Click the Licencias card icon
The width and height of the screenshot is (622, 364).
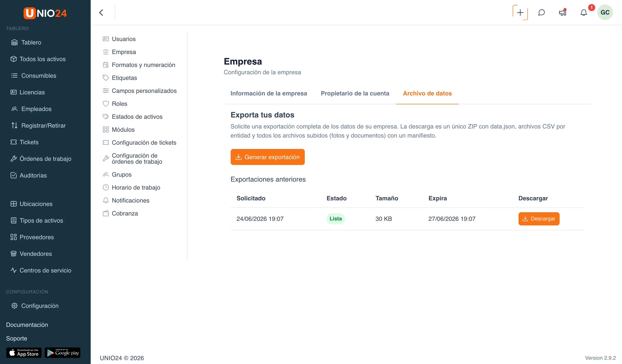pyautogui.click(x=14, y=92)
